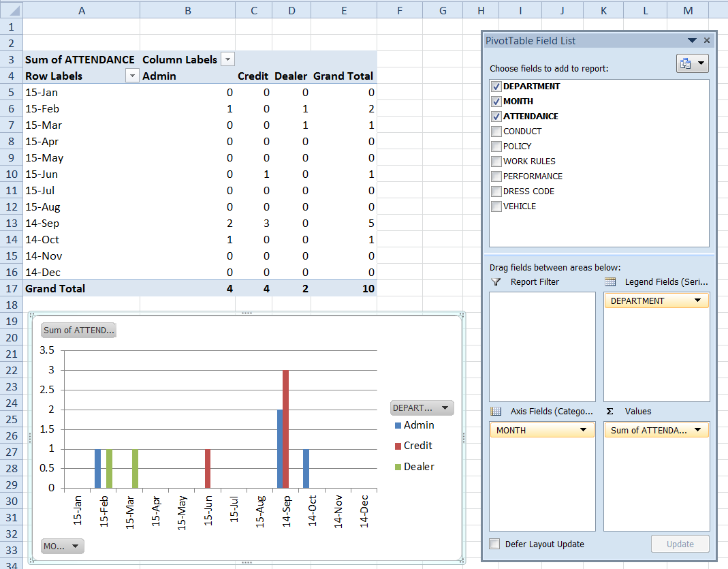Click the Values sigma icon
The image size is (728, 569).
pos(610,411)
